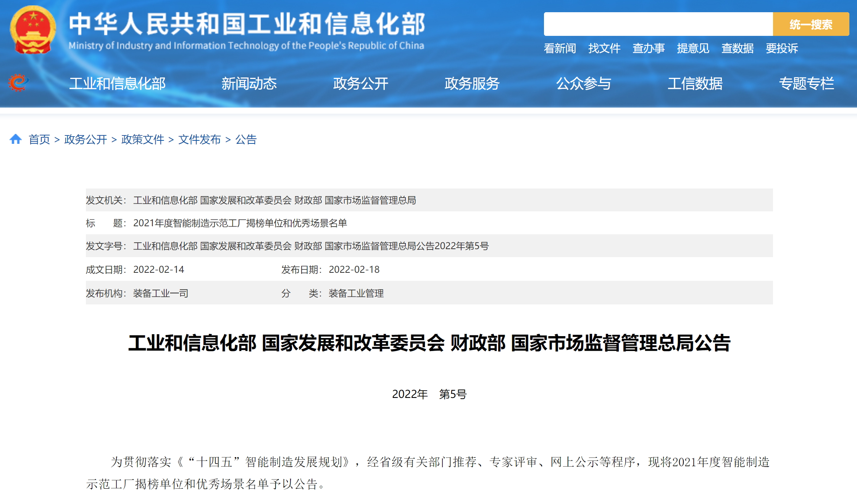Select the 政务服务 nav menu
The width and height of the screenshot is (857, 504).
point(472,83)
